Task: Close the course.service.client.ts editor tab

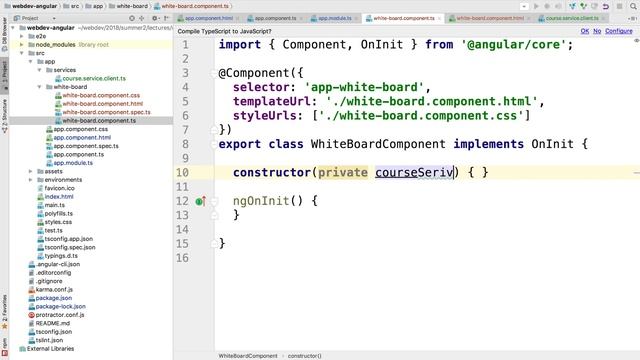Action: click(x=603, y=18)
